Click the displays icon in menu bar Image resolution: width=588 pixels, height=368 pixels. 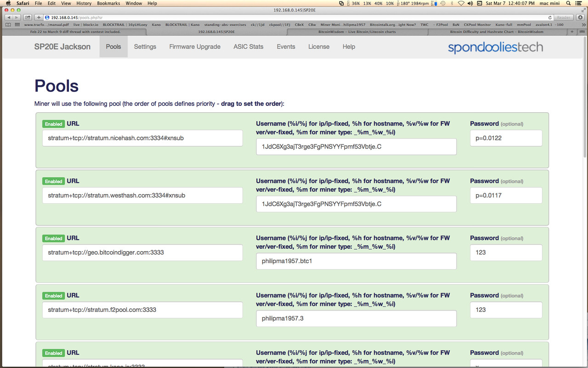tap(341, 3)
